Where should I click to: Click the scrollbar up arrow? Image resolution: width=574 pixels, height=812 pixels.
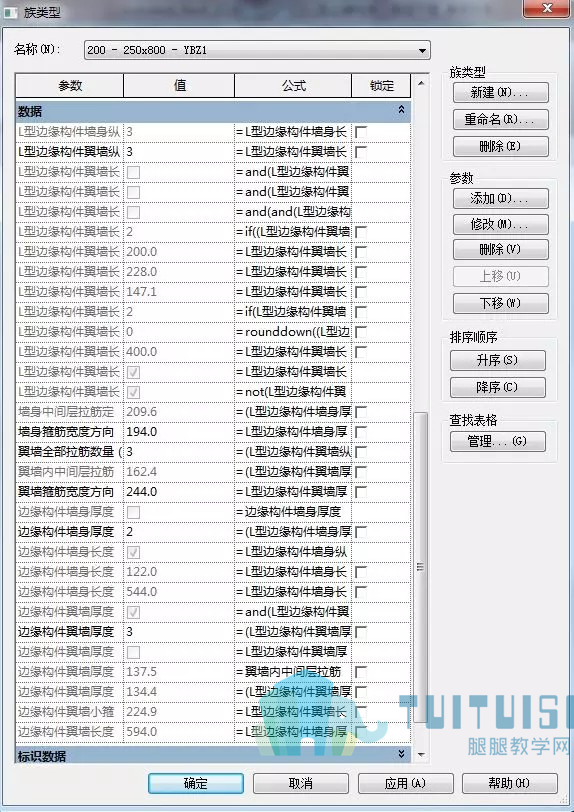pyautogui.click(x=421, y=83)
